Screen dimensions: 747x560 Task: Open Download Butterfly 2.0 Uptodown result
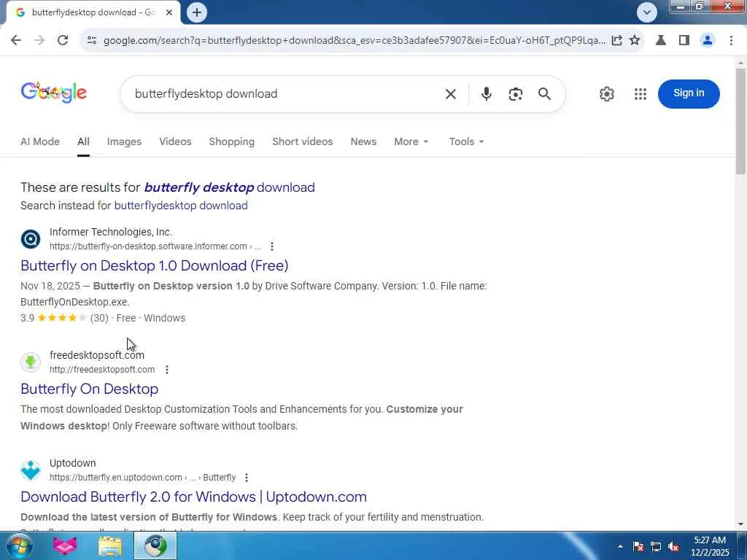[x=193, y=497]
